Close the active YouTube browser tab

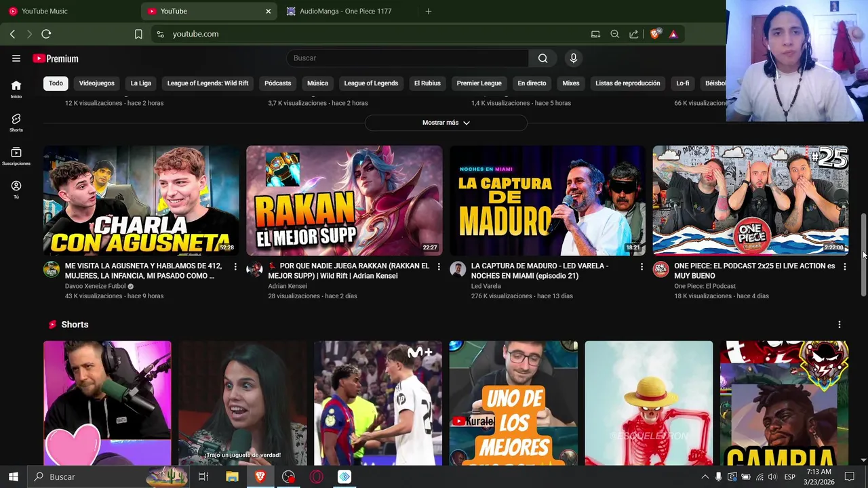(x=268, y=11)
